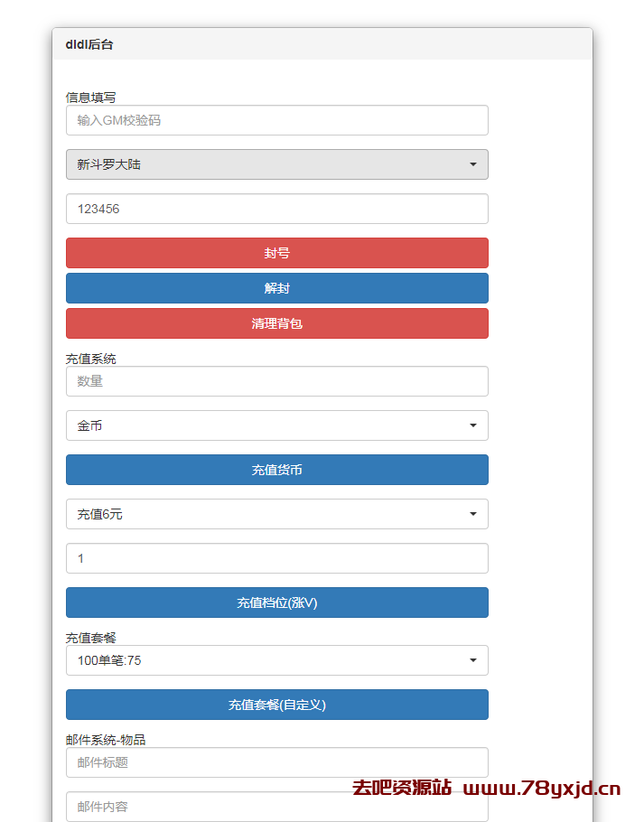Screen dimensions: 644x822
Task: Click the 充值货币 button
Action: pos(276,470)
